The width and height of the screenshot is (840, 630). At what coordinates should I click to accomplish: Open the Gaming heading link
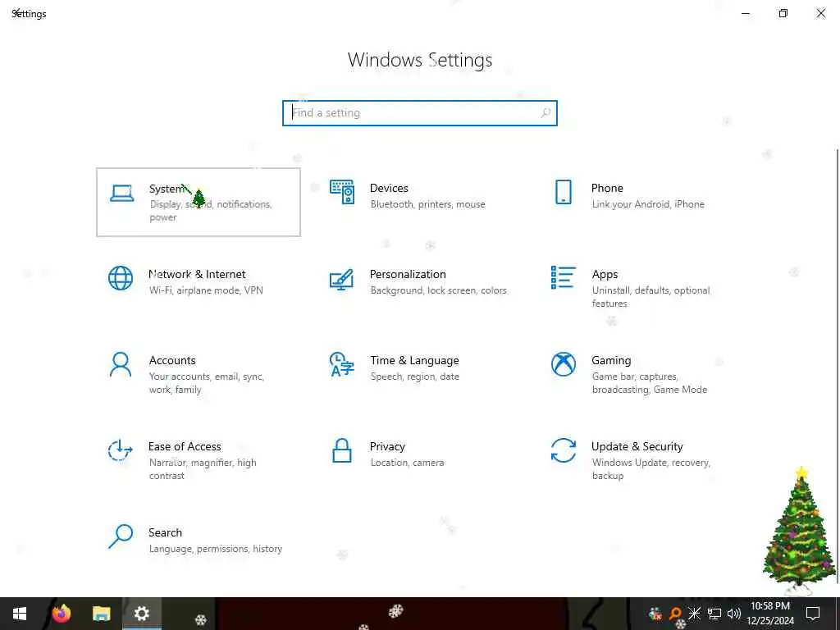(x=611, y=361)
